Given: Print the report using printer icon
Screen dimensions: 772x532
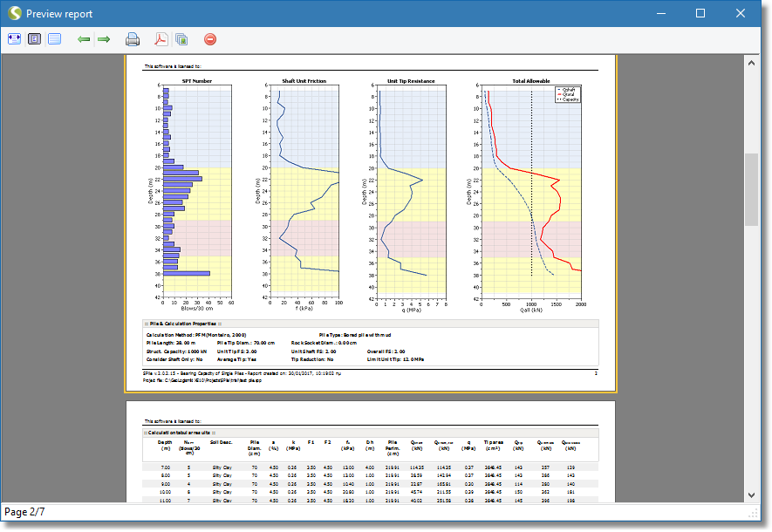Looking at the screenshot, I should [133, 39].
